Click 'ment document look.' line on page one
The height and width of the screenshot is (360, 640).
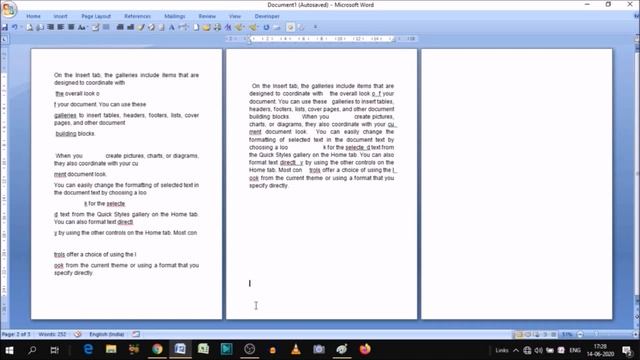(x=80, y=174)
